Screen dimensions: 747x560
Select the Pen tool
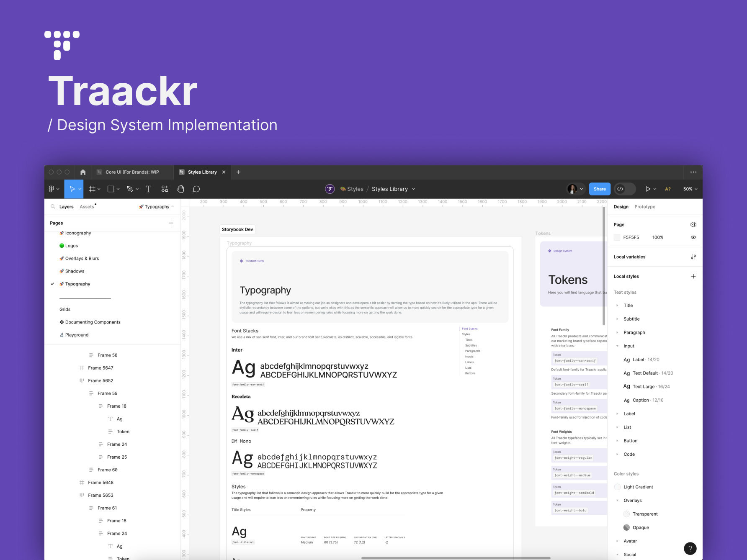(x=130, y=189)
